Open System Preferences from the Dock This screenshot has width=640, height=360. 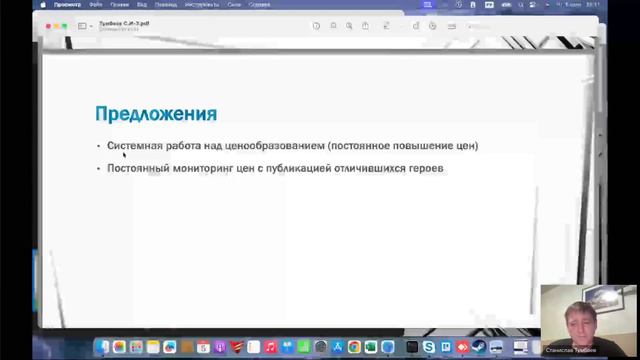coord(321,347)
